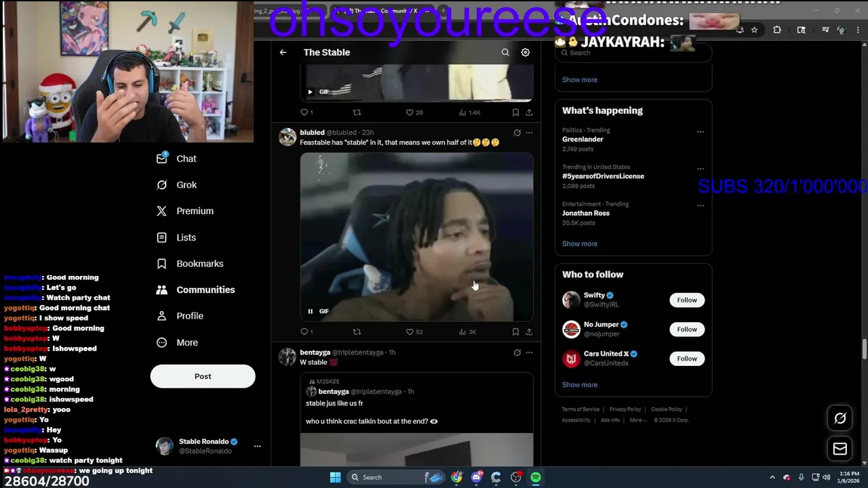868x488 pixels.
Task: Follow Swifty
Action: pyautogui.click(x=687, y=300)
